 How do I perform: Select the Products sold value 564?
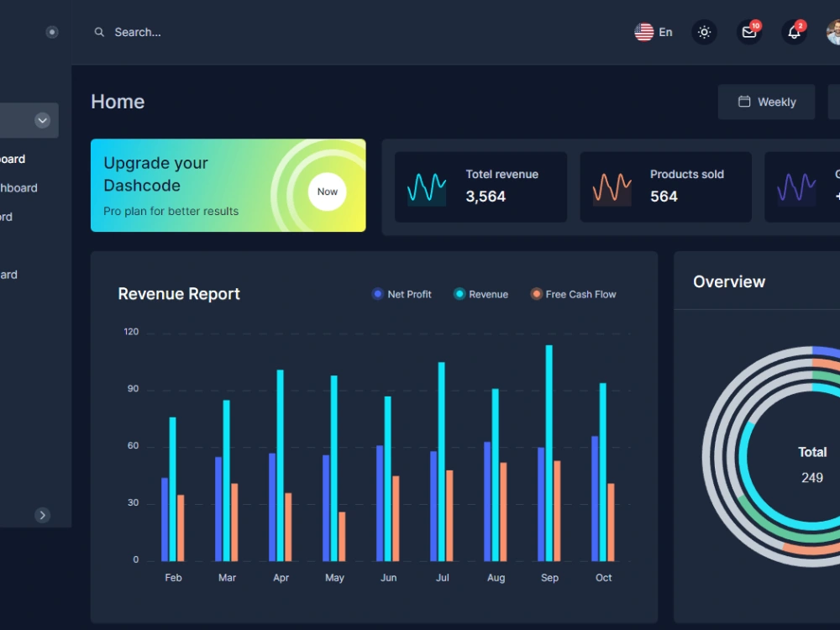point(664,197)
